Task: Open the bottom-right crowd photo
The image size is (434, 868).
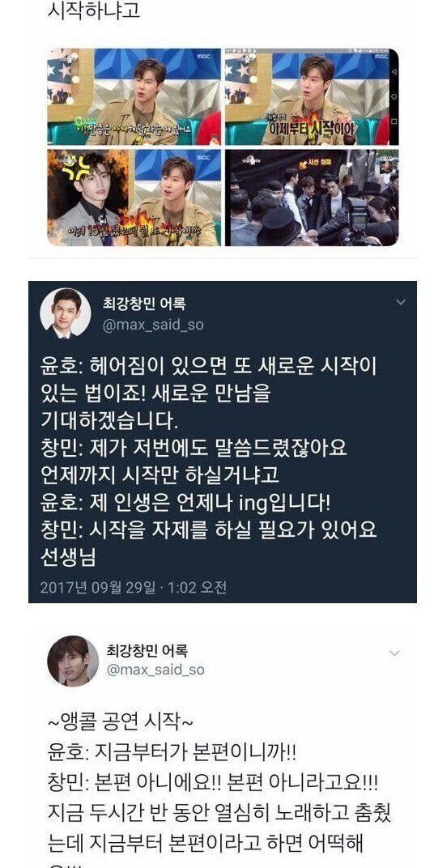Action: point(312,198)
